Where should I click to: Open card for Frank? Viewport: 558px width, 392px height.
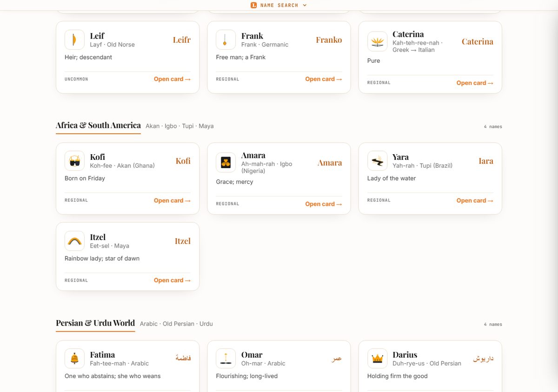tap(324, 79)
